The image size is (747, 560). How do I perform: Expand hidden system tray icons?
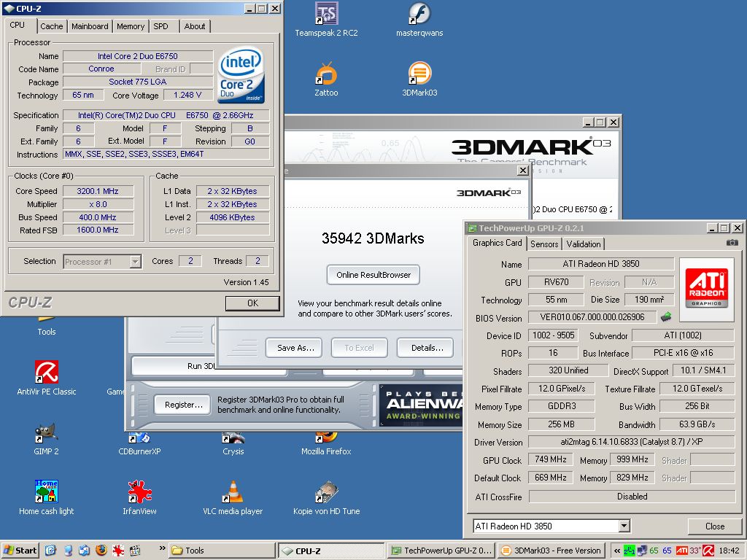point(617,551)
